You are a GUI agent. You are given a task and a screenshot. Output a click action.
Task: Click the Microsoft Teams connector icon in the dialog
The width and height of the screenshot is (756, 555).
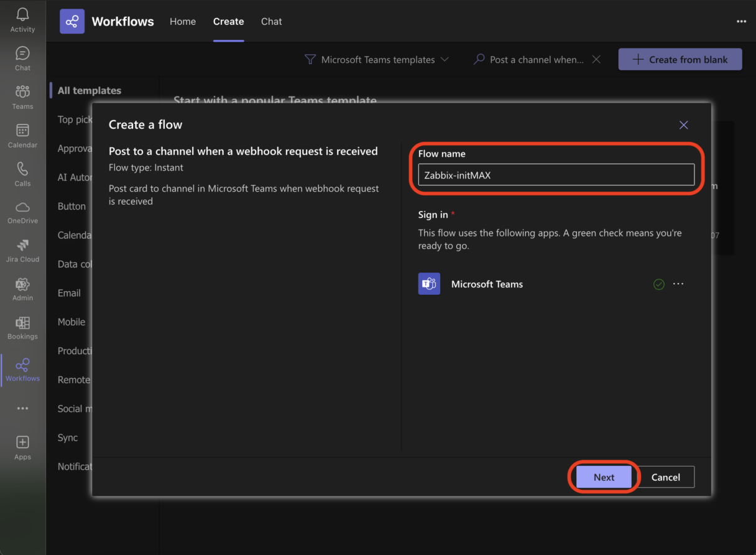pyautogui.click(x=429, y=284)
